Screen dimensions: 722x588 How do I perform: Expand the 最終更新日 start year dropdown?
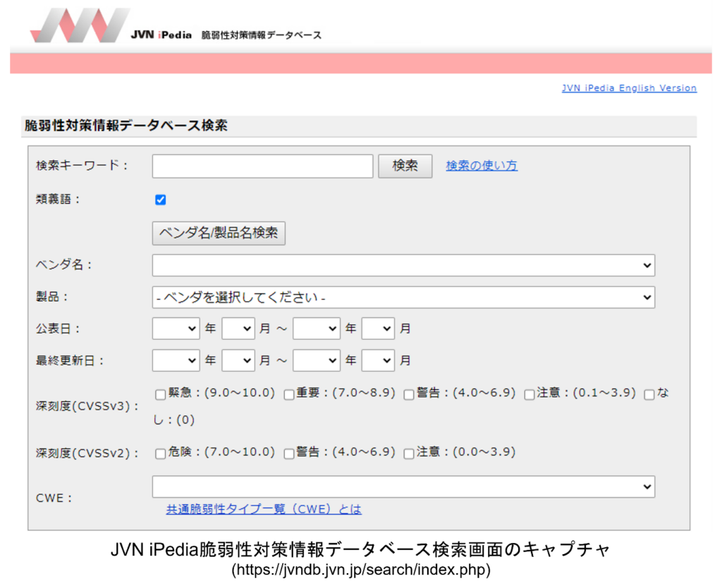(x=176, y=360)
